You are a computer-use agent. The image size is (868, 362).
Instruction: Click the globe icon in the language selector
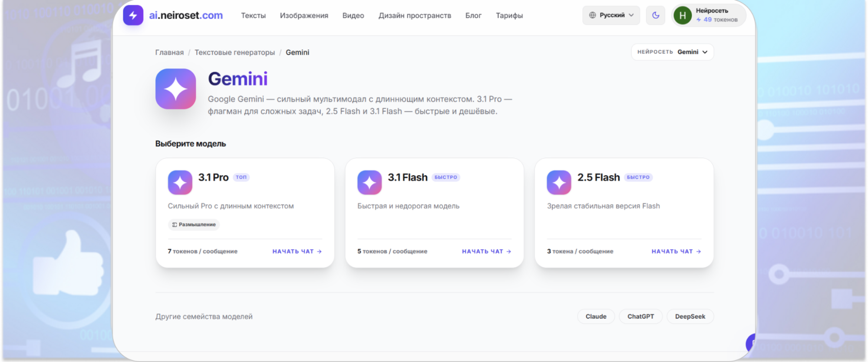point(592,15)
